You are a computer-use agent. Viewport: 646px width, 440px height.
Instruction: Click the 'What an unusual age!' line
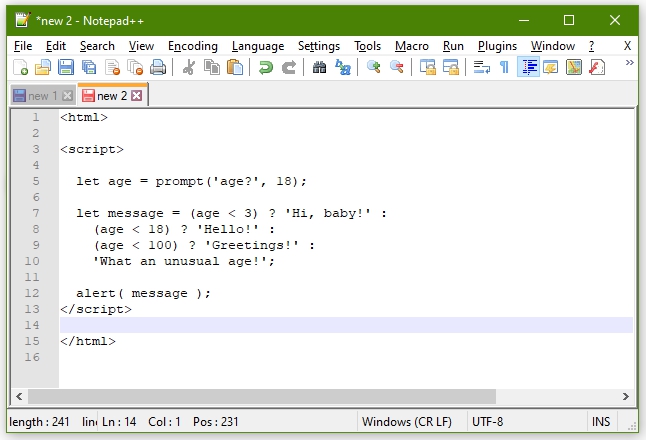tap(184, 261)
